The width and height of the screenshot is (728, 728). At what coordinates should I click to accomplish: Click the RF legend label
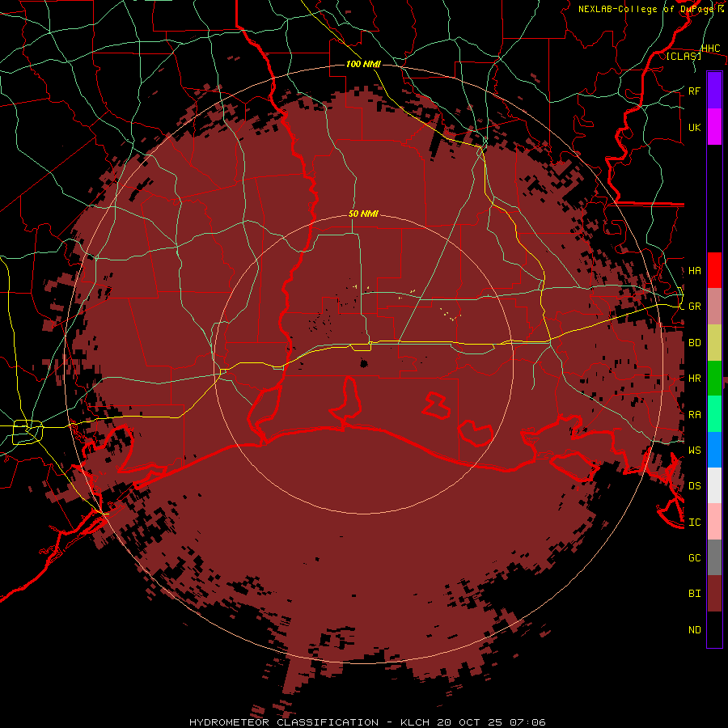694,91
